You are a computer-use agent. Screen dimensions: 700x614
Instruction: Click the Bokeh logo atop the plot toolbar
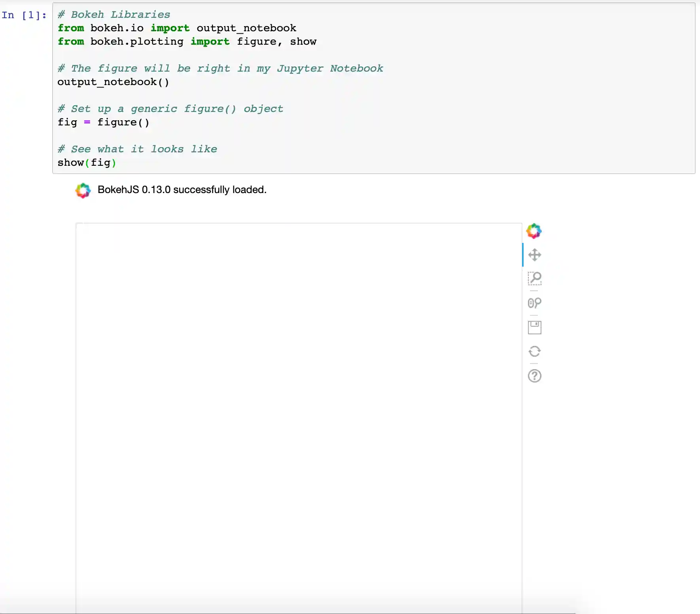534,231
